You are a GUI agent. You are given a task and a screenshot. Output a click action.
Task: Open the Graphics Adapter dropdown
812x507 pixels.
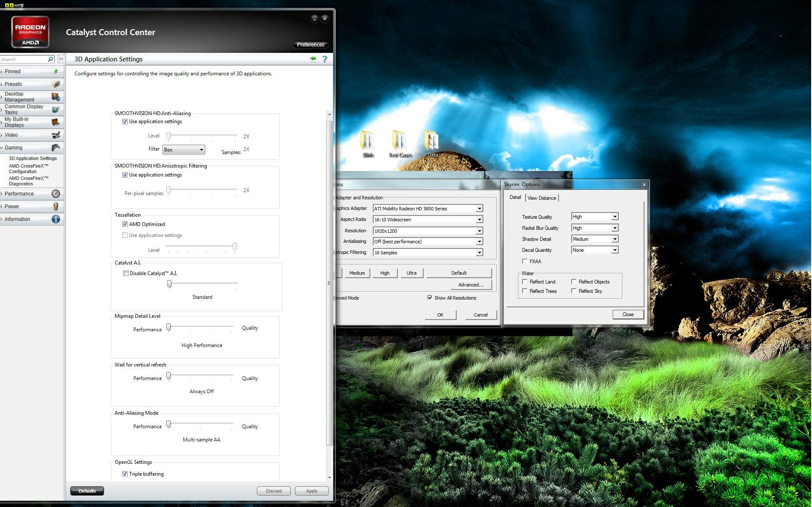pyautogui.click(x=428, y=209)
